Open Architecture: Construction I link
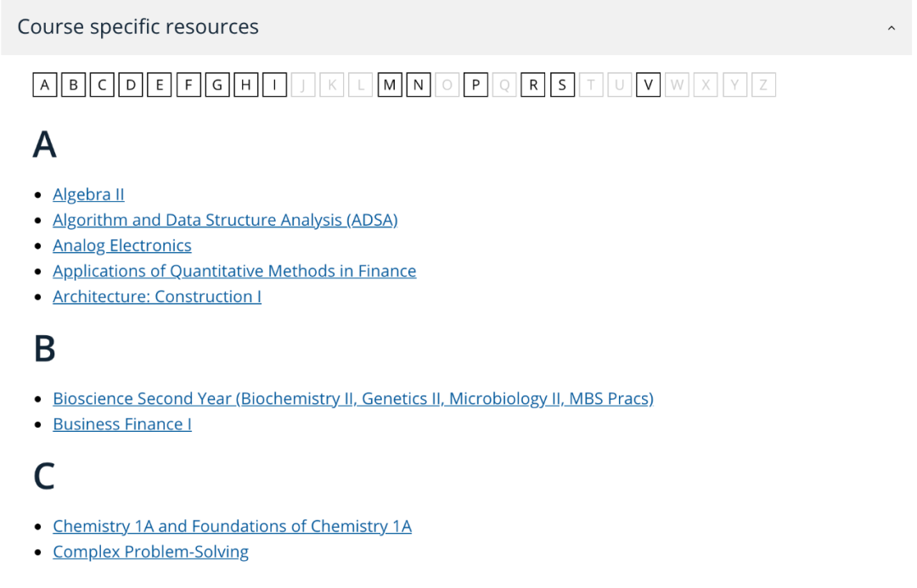The width and height of the screenshot is (917, 588). click(x=157, y=296)
